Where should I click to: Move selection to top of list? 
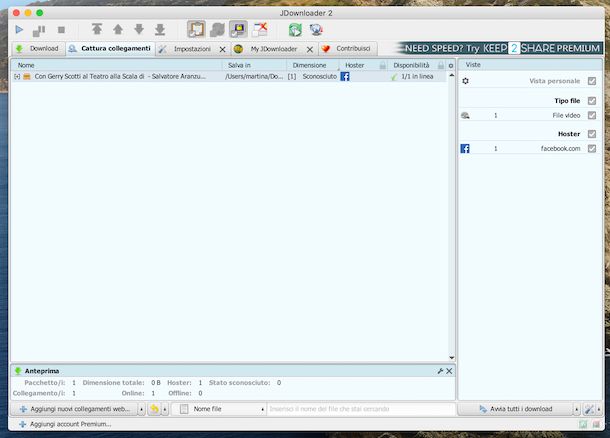coord(97,29)
